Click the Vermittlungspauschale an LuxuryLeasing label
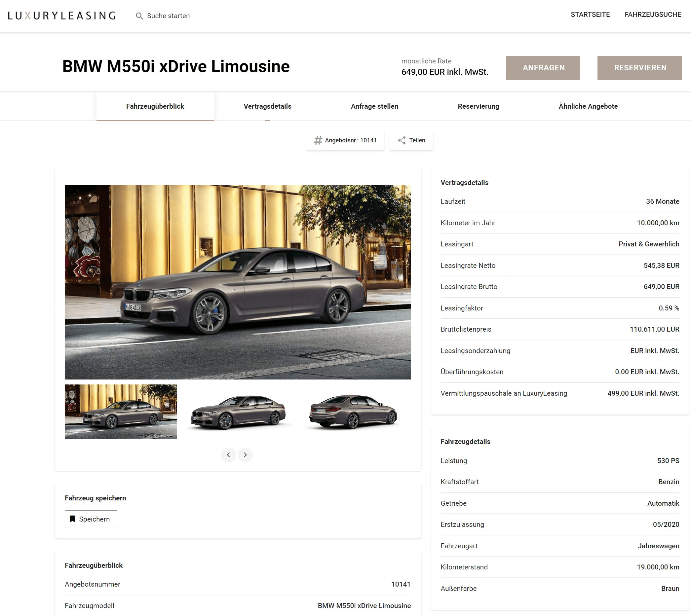Screen dimensions: 691x616 [x=504, y=393]
